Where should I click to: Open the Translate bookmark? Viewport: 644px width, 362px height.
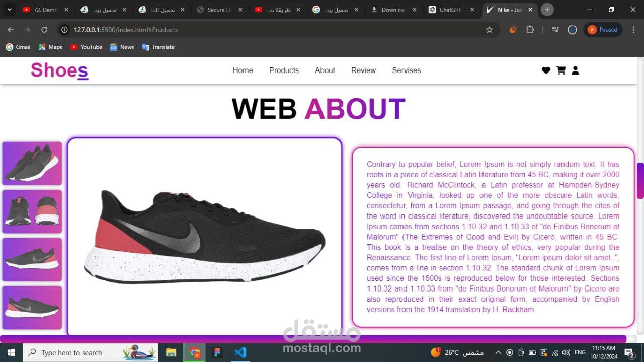[x=158, y=47]
